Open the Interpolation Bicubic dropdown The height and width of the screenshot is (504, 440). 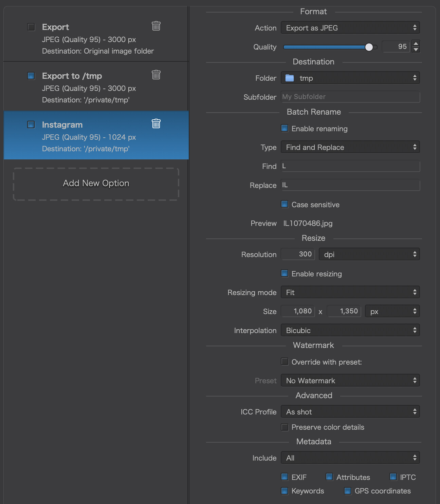tap(350, 330)
